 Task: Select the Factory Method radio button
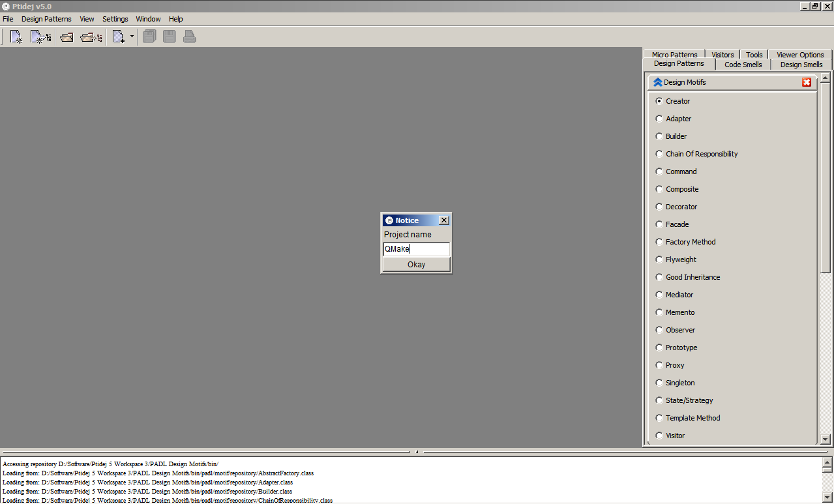[659, 241]
